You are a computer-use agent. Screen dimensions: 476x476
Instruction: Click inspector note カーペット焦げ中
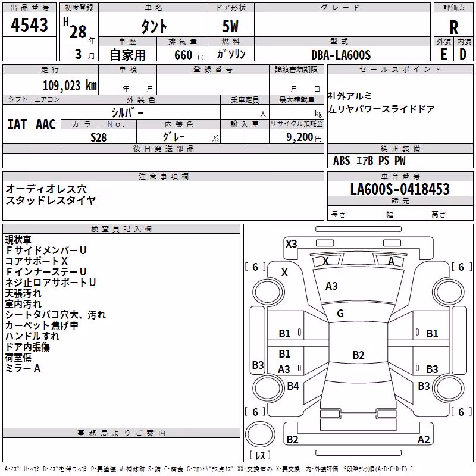(x=42, y=325)
